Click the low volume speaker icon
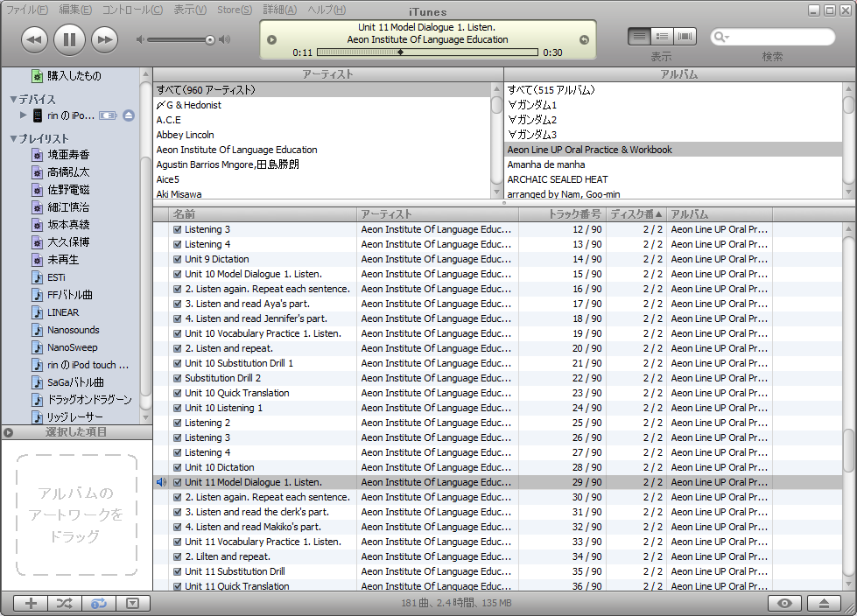The image size is (857, 616). [x=140, y=40]
